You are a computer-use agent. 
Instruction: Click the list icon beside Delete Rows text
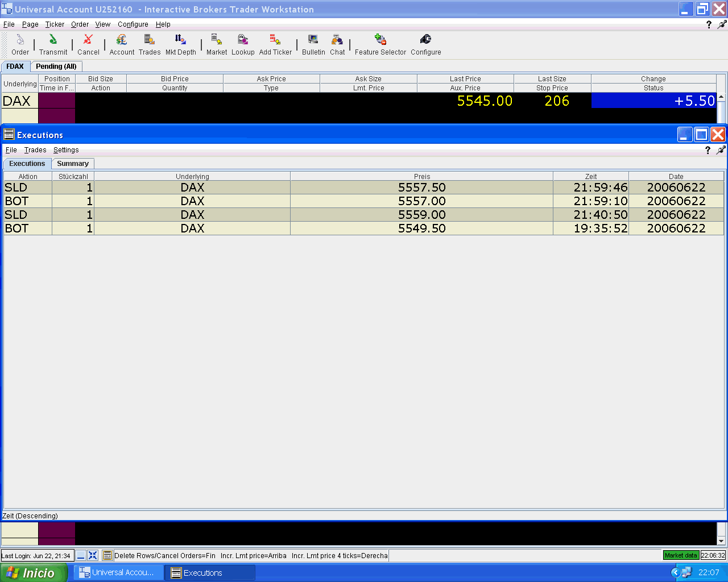pos(107,555)
